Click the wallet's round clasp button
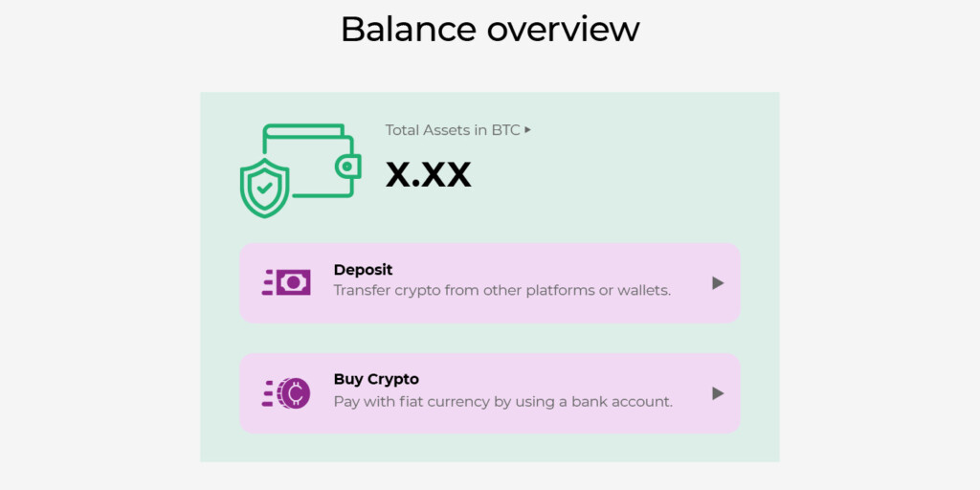Viewport: 980px width, 490px height. tap(346, 167)
